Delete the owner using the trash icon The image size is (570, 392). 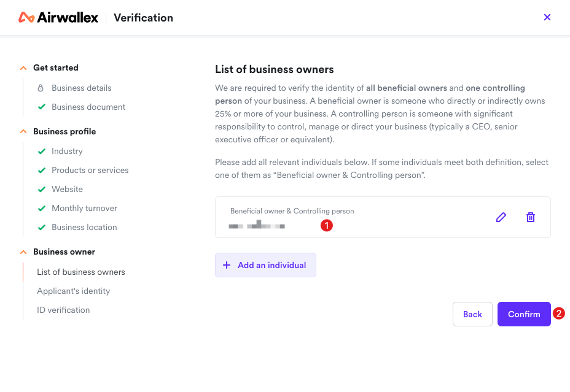point(530,217)
